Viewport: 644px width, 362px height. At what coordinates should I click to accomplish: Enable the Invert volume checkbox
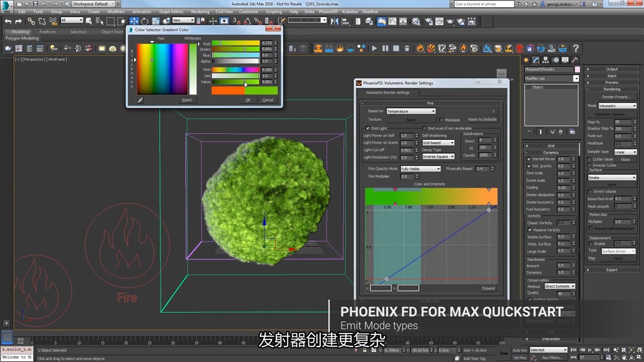(590, 191)
